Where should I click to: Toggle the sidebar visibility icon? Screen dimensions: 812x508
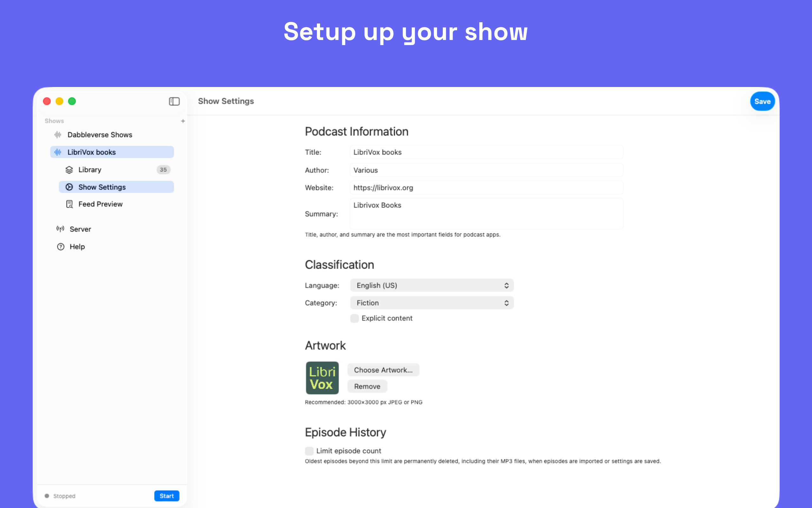click(174, 101)
